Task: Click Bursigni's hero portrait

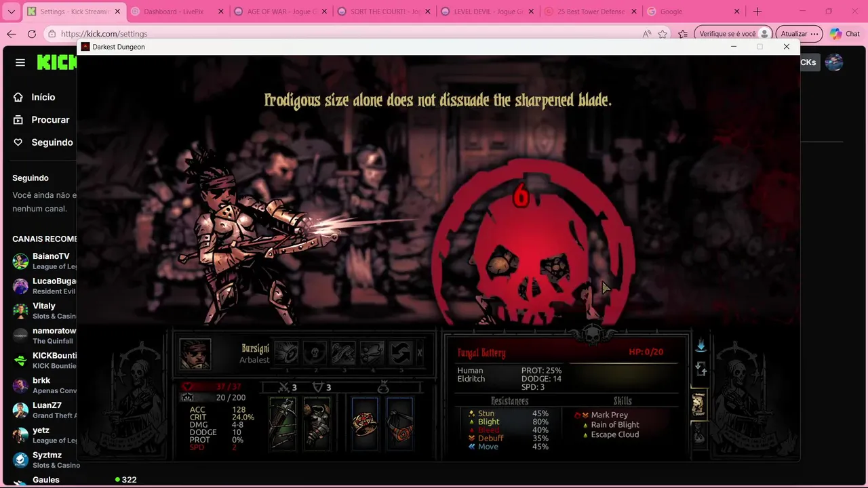Action: tap(195, 354)
